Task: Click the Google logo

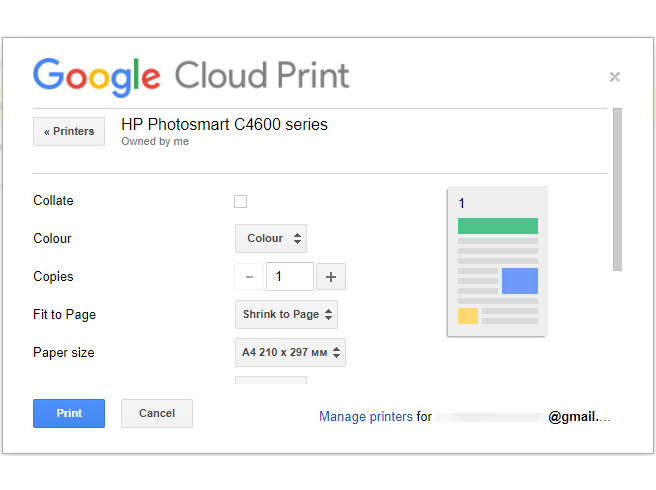Action: pos(97,77)
